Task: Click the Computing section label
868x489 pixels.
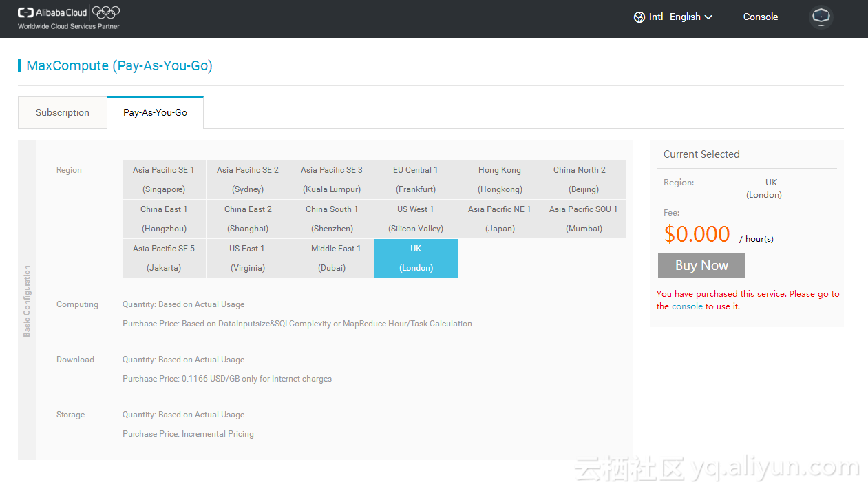Action: [x=77, y=304]
